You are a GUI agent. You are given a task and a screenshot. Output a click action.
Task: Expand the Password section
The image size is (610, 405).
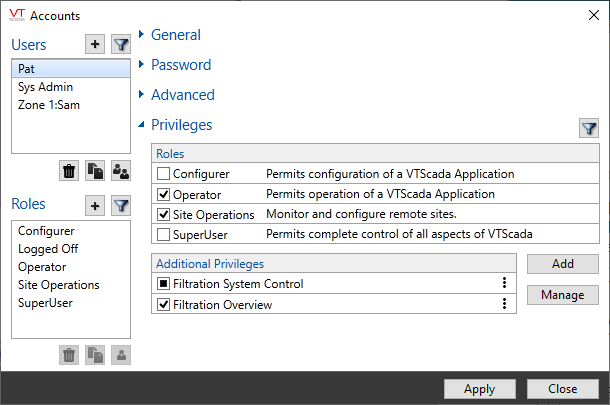pyautogui.click(x=180, y=65)
